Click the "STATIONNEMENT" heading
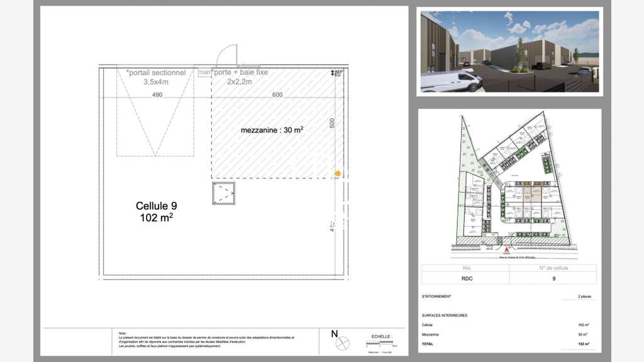Image resolution: width=644 pixels, height=362 pixels. coord(436,297)
